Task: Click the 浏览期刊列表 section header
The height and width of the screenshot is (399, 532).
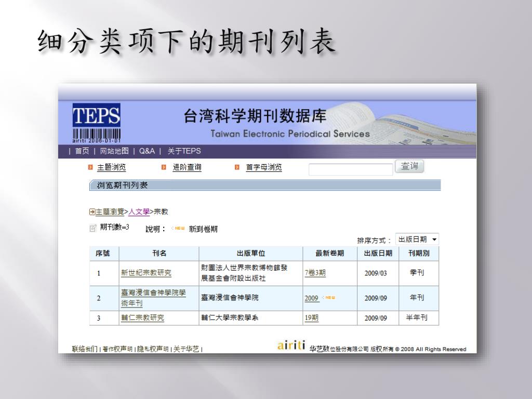Action: click(x=265, y=185)
